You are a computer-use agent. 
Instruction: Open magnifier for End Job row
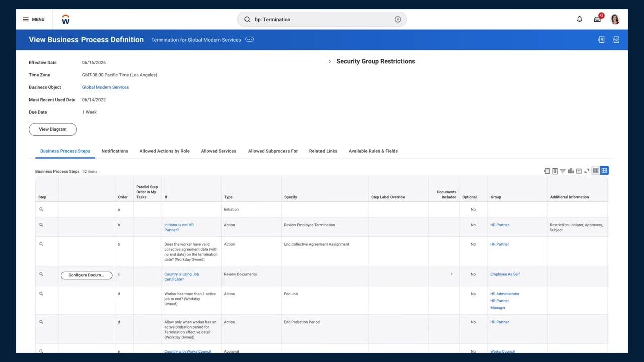[x=41, y=294]
